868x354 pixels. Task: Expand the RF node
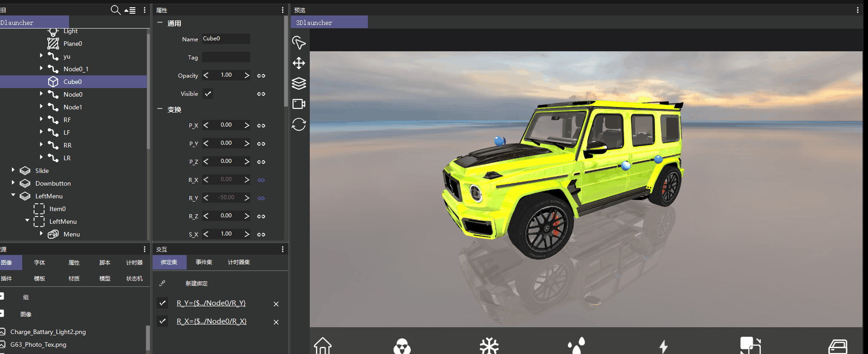click(41, 119)
